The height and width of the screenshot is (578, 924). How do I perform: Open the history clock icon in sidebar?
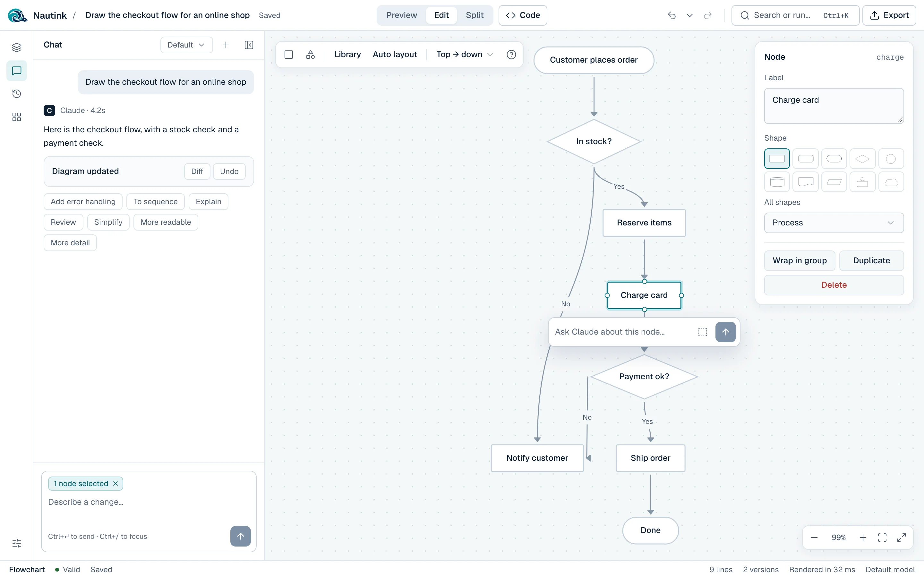[x=16, y=94]
